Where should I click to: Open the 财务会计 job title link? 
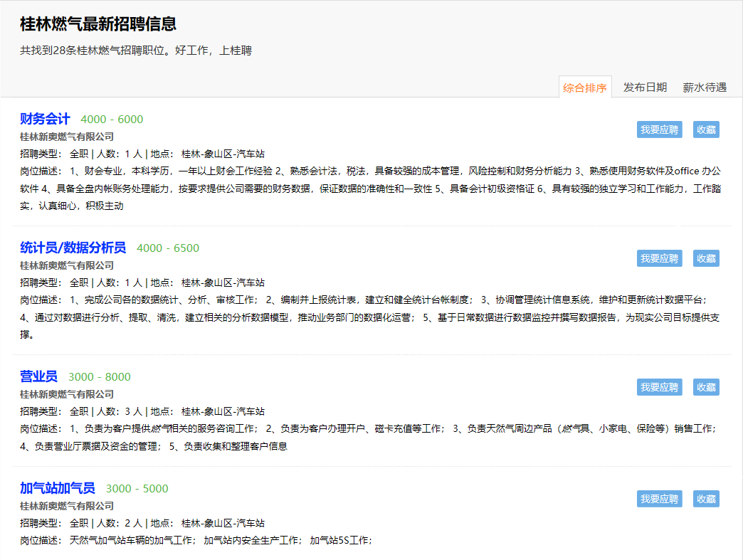[x=45, y=119]
